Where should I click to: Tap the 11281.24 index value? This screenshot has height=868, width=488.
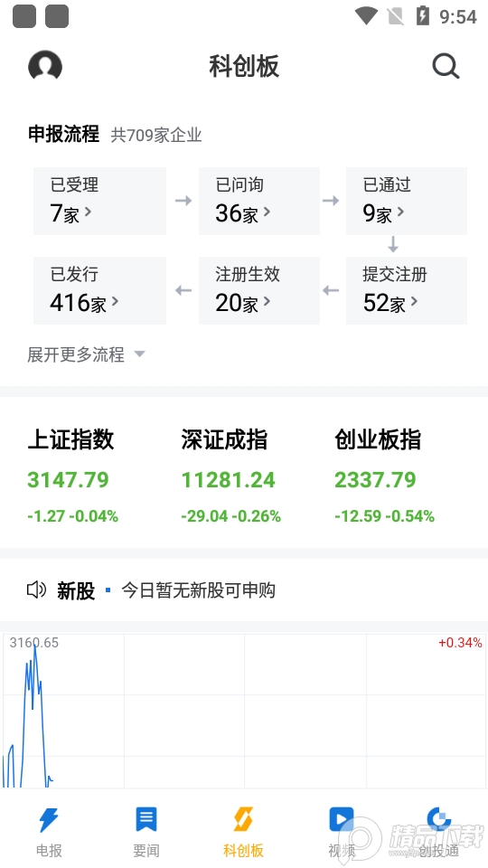[228, 479]
